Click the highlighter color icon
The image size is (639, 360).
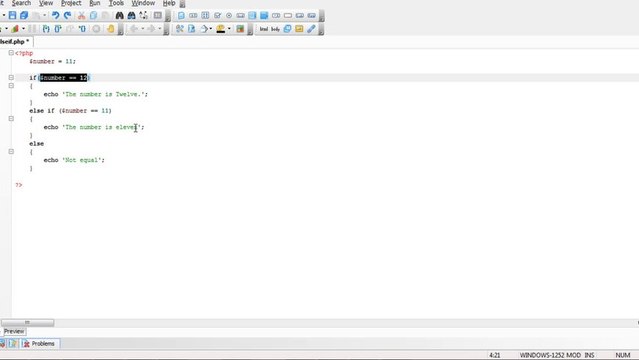click(x=220, y=29)
